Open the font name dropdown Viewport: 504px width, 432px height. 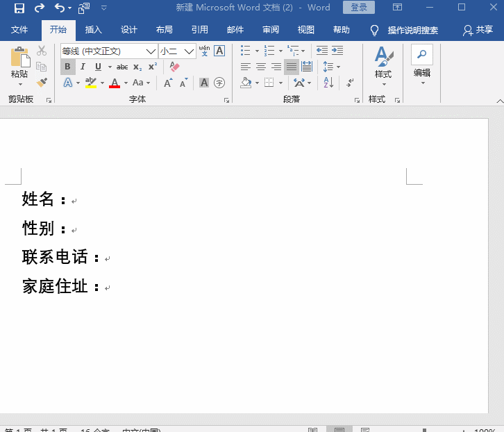pyautogui.click(x=151, y=51)
